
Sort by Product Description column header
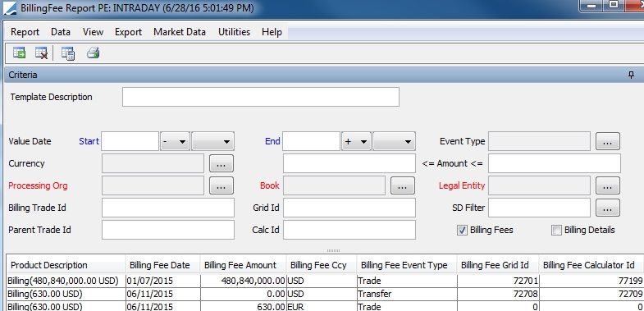[x=66, y=265]
